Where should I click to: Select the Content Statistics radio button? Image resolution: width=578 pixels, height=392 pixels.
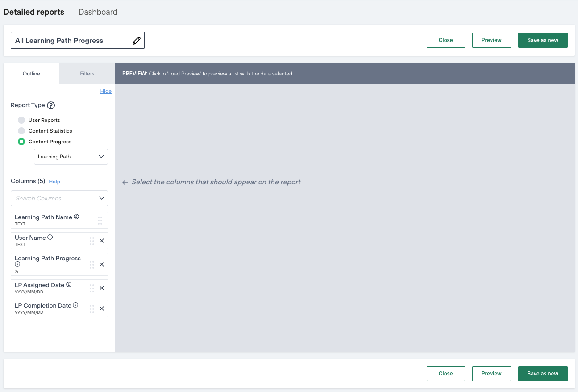21,131
